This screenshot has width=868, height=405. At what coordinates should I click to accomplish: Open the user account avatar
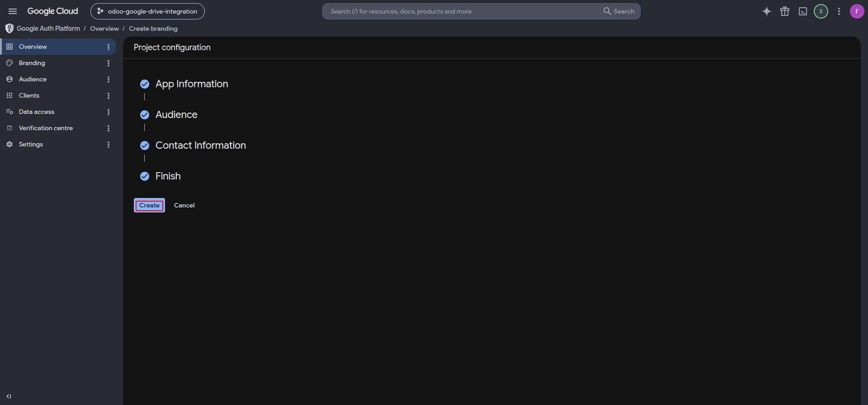(x=857, y=11)
